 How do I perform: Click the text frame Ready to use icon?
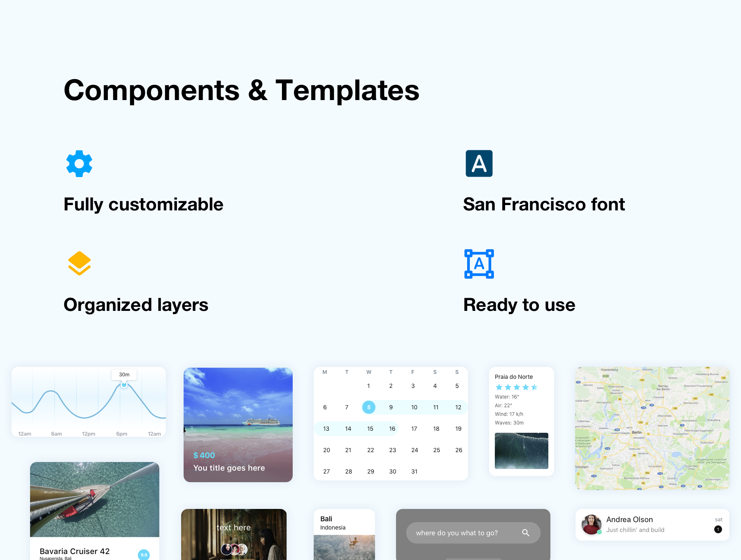click(479, 264)
